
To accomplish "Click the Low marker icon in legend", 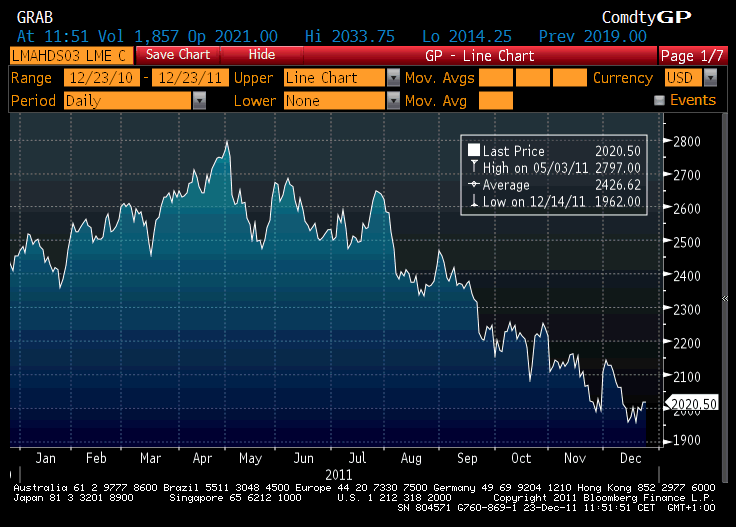I will (473, 201).
